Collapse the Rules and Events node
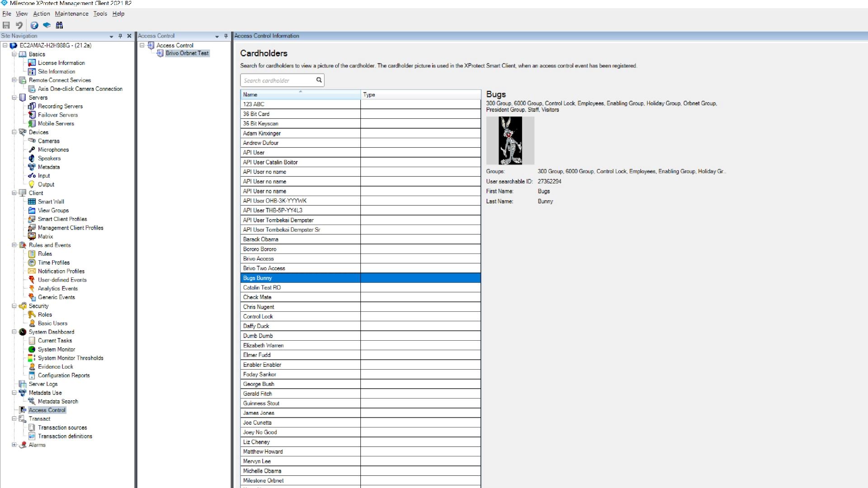868x488 pixels. click(14, 245)
